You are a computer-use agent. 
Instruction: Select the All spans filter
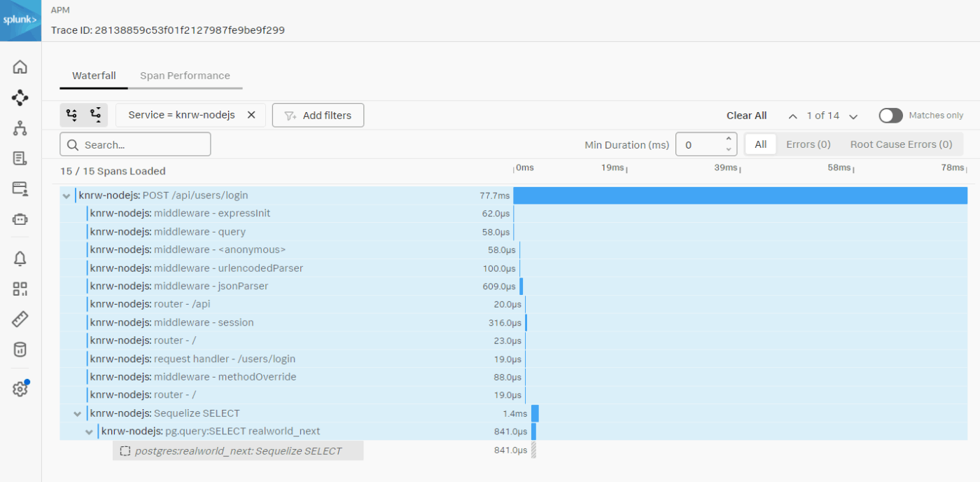761,144
